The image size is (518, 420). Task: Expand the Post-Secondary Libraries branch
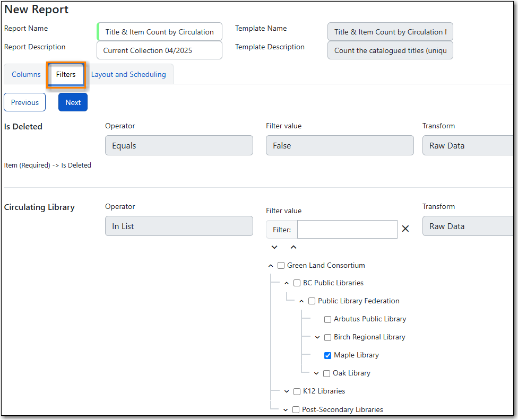coord(286,410)
